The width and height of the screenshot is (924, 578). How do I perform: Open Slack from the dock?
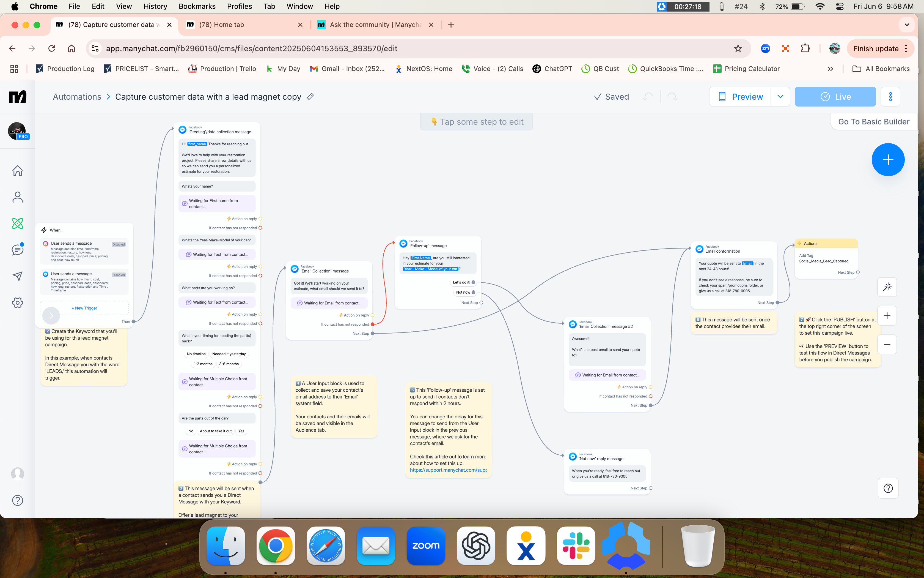tap(576, 546)
